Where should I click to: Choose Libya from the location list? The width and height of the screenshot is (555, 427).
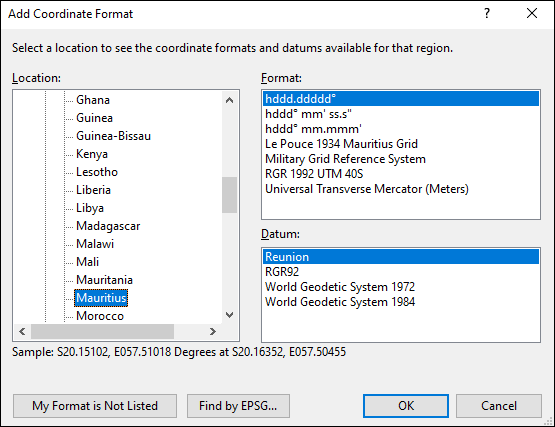[x=90, y=208]
